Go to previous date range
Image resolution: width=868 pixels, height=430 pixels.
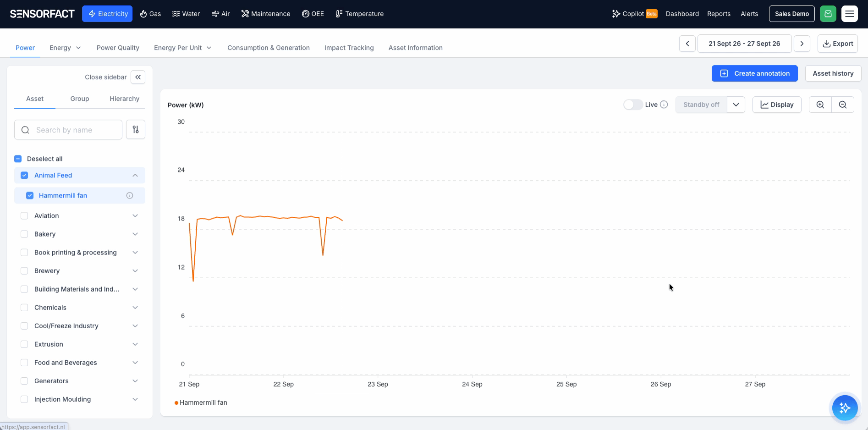[x=687, y=44]
